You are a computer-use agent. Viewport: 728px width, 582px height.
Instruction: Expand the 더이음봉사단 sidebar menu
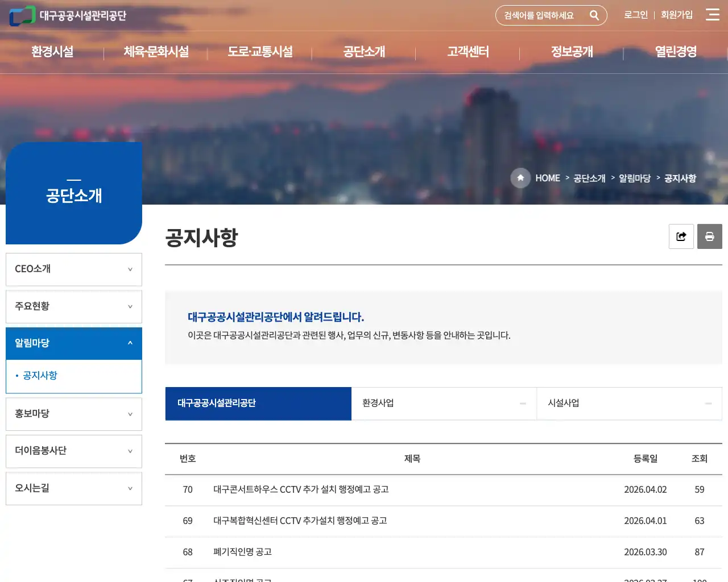tap(73, 451)
